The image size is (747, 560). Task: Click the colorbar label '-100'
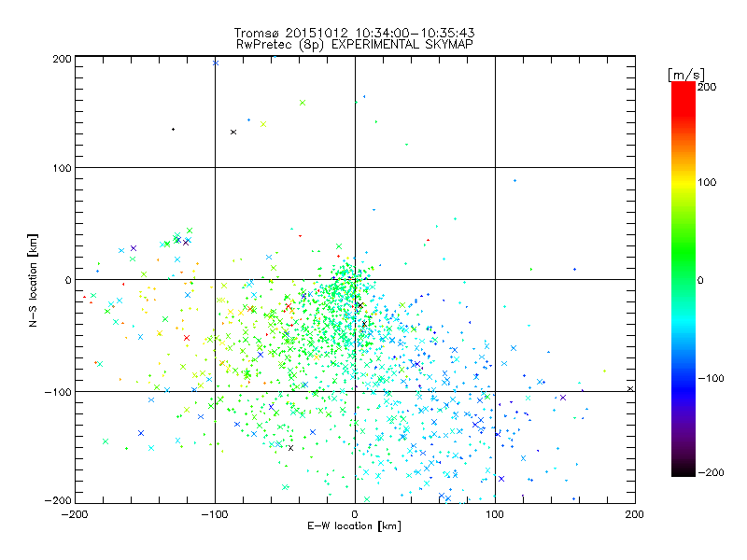(711, 378)
